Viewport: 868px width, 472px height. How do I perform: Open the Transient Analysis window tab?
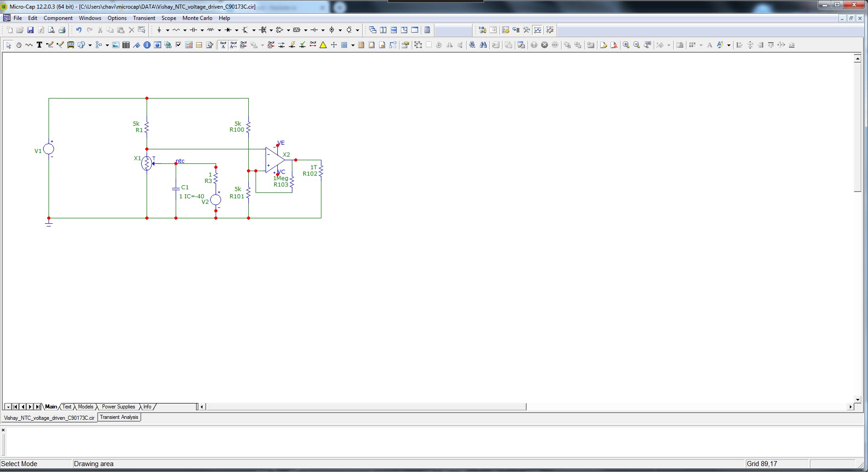coord(119,417)
